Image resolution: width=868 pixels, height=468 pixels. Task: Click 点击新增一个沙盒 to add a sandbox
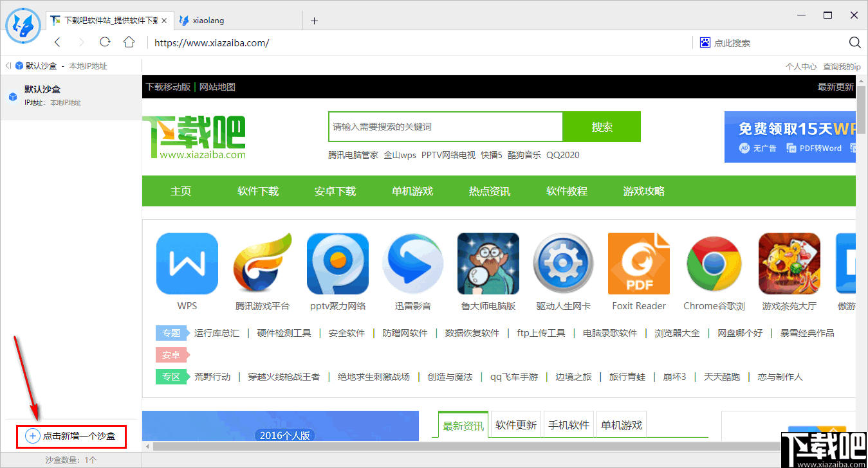71,436
